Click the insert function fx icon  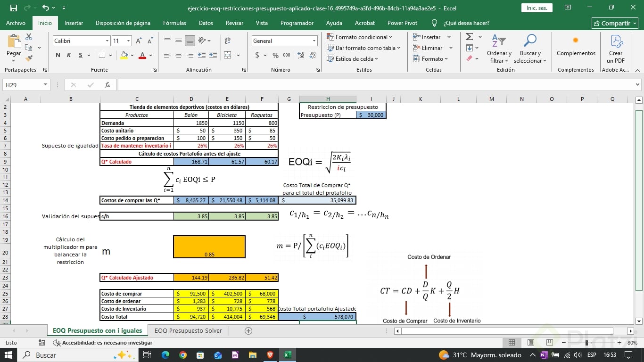click(x=107, y=85)
